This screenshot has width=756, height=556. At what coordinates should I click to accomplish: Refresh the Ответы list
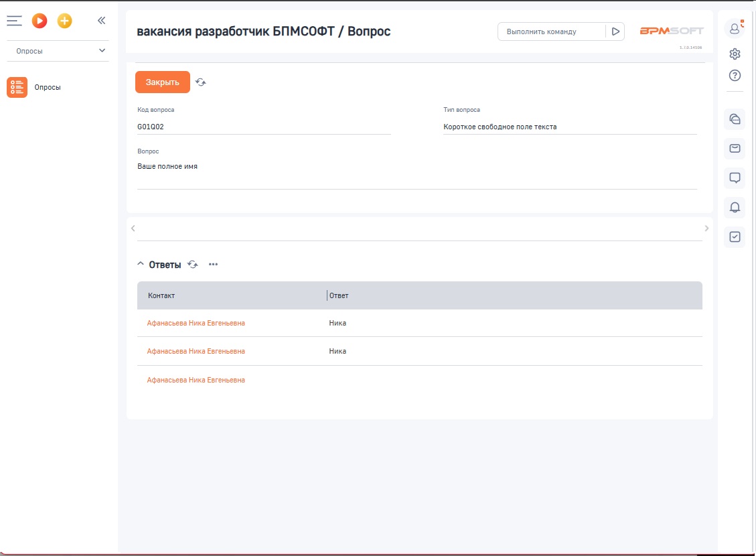tap(193, 265)
